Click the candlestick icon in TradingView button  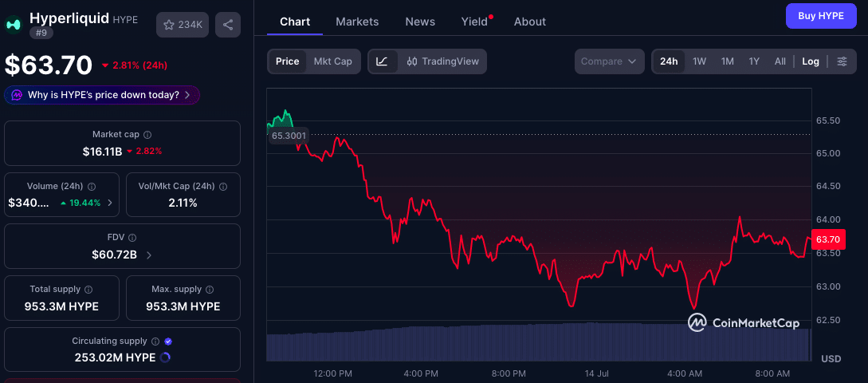coord(412,61)
